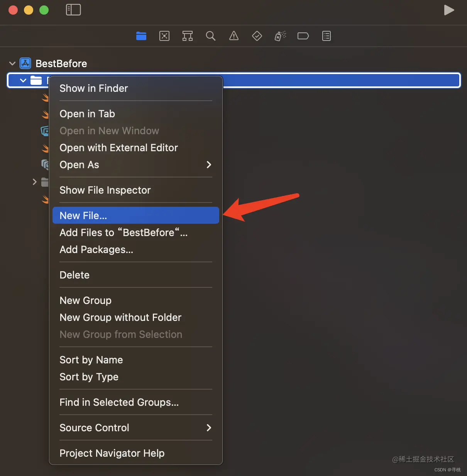Minimize the Xcode window
Viewport: 467px width, 476px height.
tap(29, 10)
